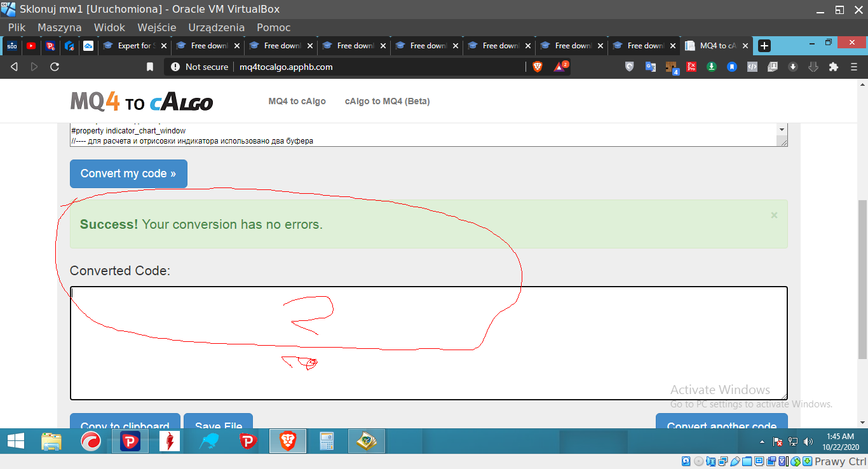Open the code brackets extension icon
This screenshot has width=868, height=469.
(x=752, y=67)
